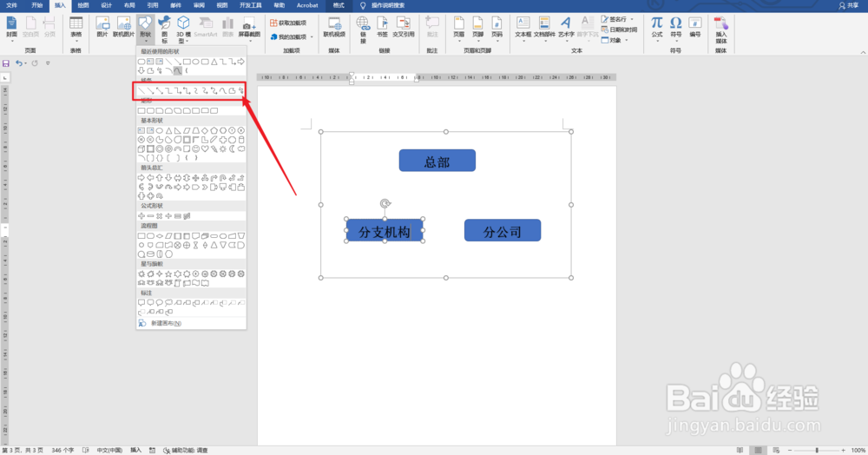Expand the Object (对象) dropdown arrow
Screen dimensions: 868x455
[627, 41]
